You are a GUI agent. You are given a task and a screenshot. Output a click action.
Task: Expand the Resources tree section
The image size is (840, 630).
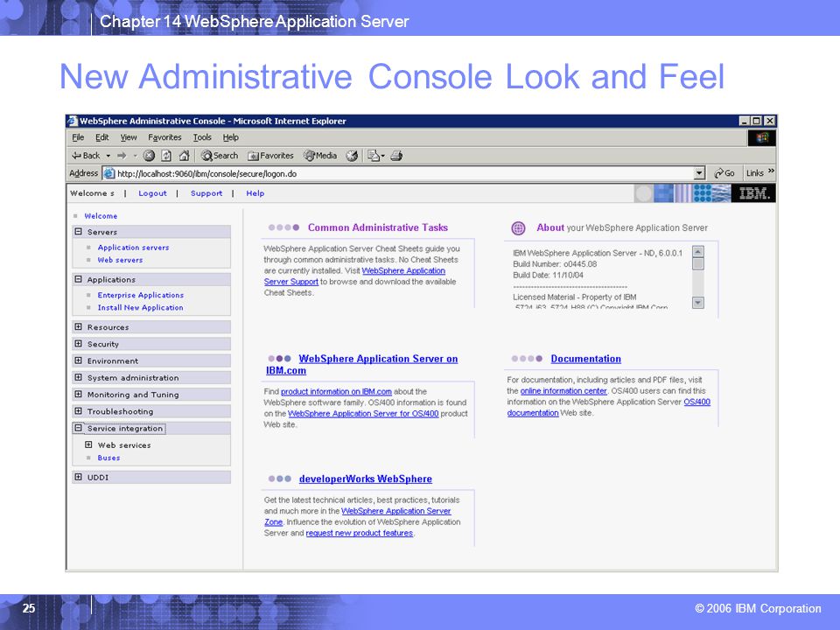(79, 326)
